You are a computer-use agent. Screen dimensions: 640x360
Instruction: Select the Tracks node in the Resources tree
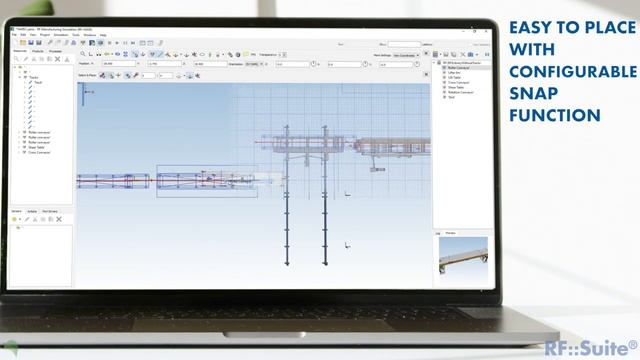pos(33,77)
